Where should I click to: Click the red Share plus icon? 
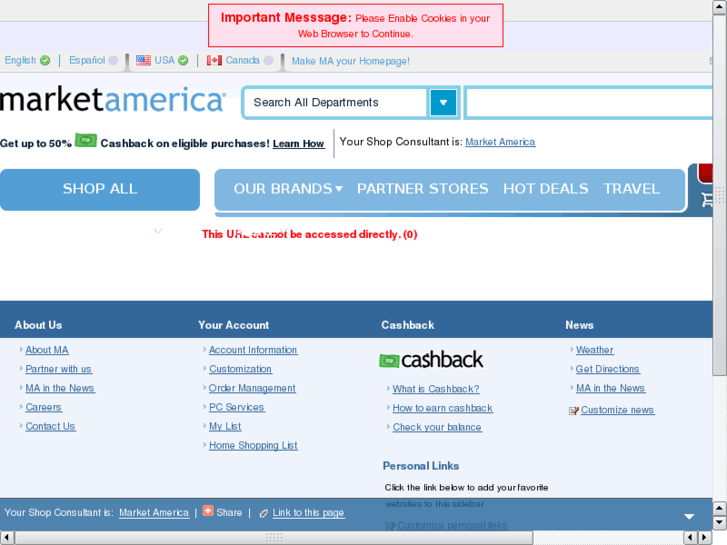208,511
